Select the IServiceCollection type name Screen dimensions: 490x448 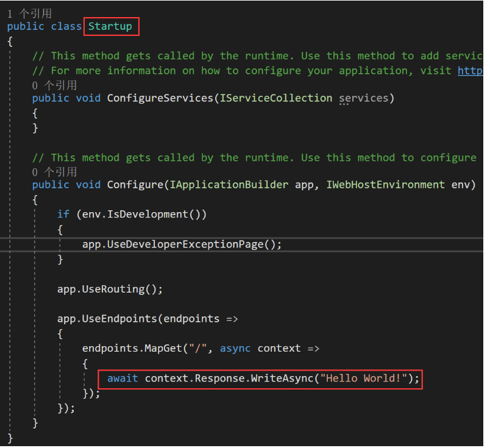click(x=276, y=98)
